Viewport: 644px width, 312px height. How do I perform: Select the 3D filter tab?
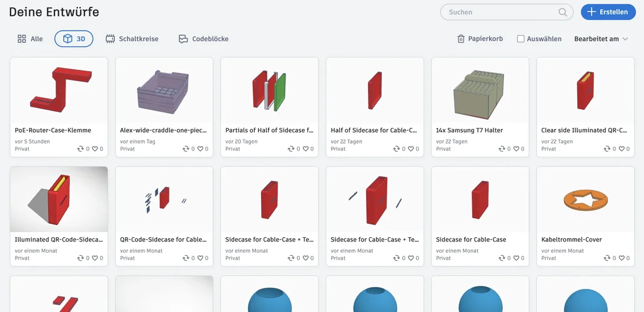pos(74,39)
